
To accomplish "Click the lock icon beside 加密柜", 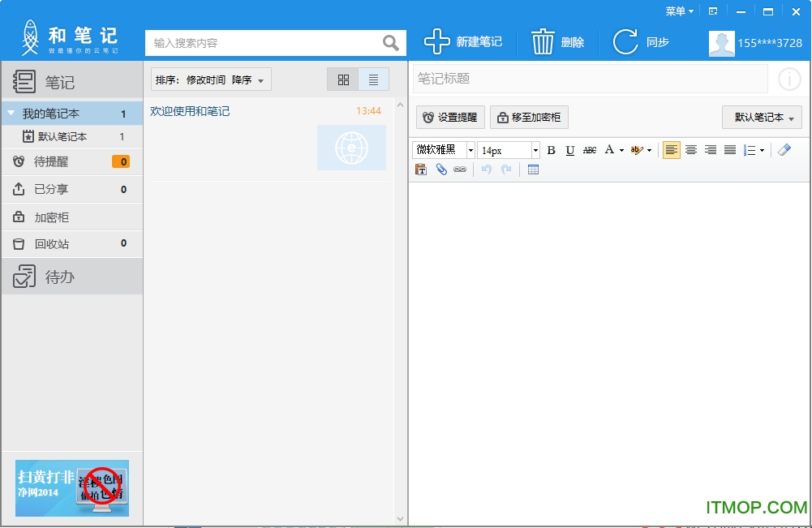I will tap(19, 217).
